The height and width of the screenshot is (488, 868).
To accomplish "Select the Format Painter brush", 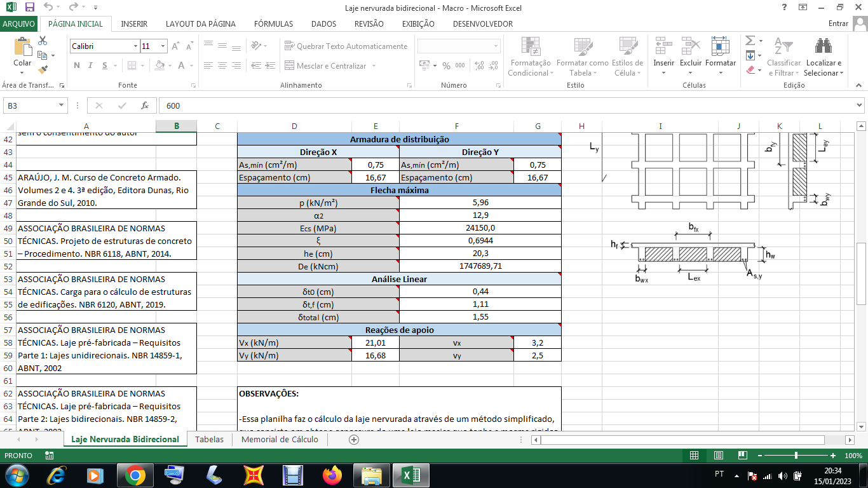I will tap(43, 69).
